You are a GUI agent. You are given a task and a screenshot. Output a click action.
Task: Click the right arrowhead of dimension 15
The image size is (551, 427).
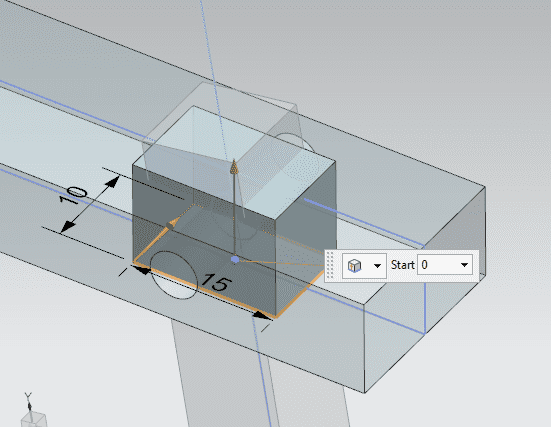point(262,315)
